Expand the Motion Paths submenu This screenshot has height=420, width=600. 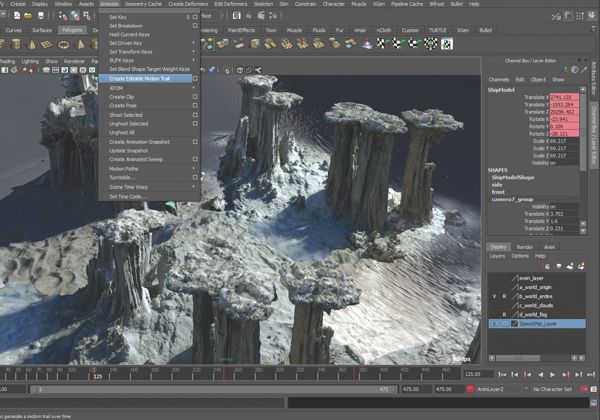click(194, 169)
